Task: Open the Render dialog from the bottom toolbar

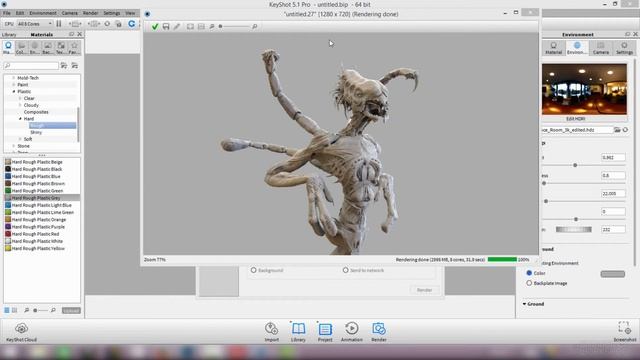Action: [x=379, y=331]
